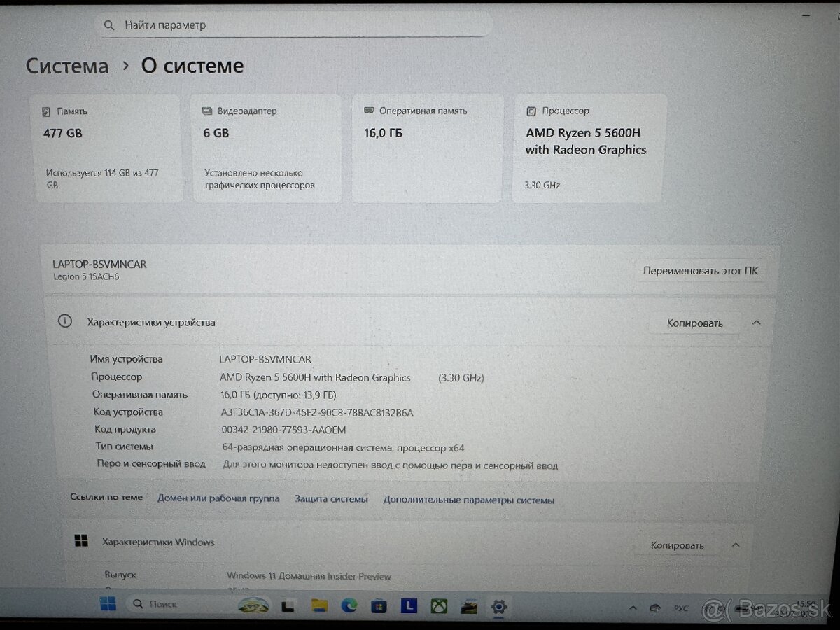Open the РУС language switcher in tray
Viewport: 840px width, 630px height.
[x=680, y=608]
